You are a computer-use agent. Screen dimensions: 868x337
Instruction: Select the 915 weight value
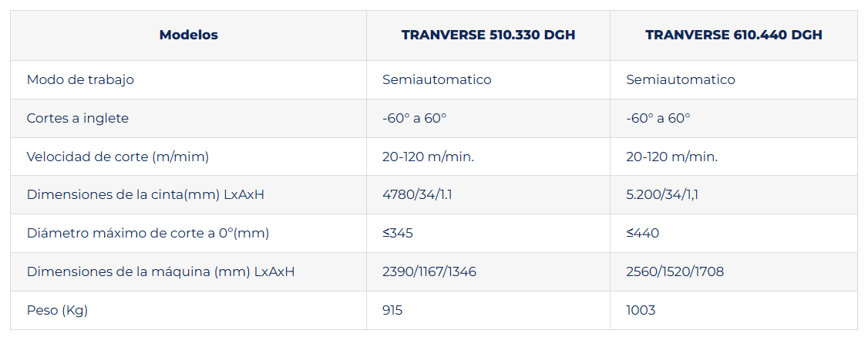392,310
